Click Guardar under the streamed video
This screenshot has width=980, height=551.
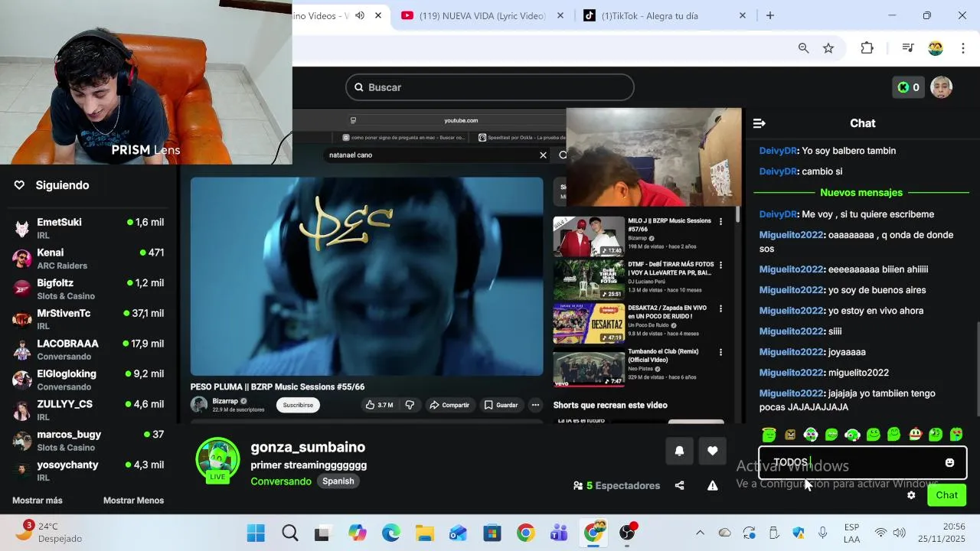501,405
